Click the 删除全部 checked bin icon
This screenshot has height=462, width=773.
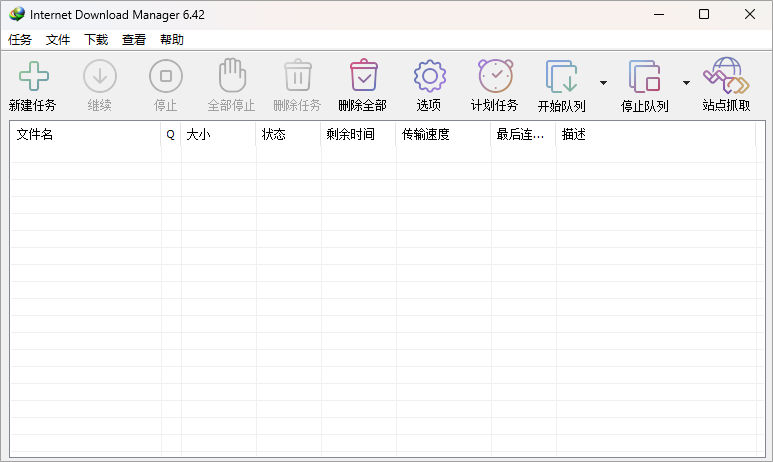coord(364,75)
